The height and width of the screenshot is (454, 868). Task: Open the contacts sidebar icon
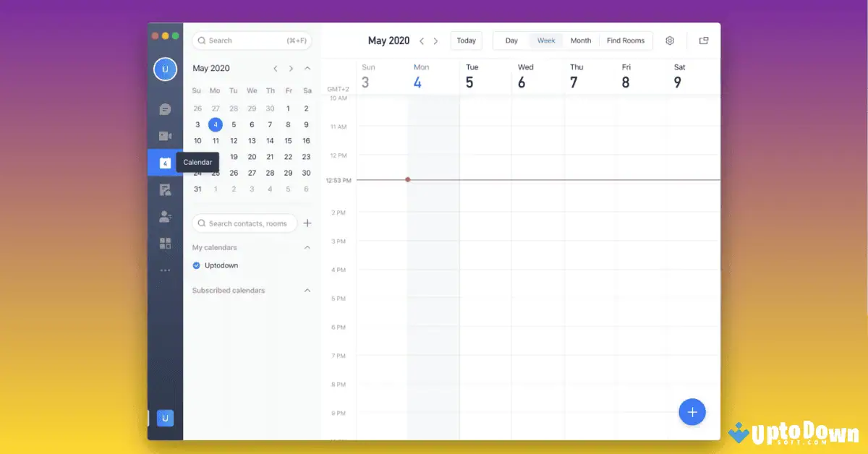(165, 216)
